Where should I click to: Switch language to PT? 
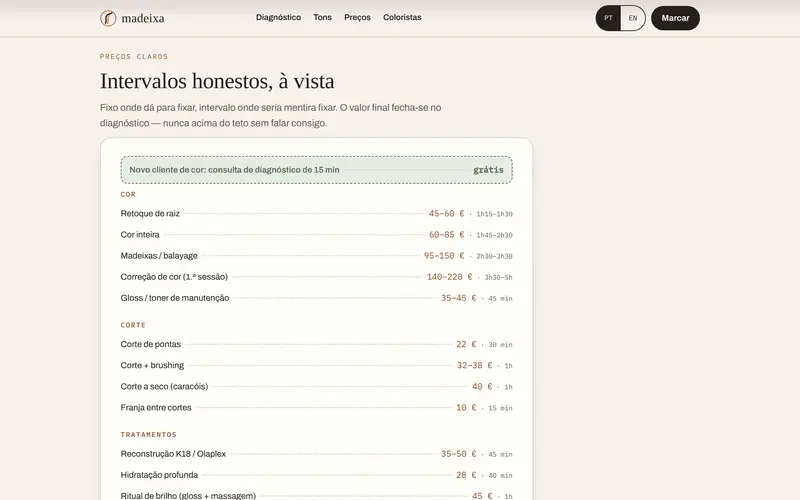click(608, 18)
